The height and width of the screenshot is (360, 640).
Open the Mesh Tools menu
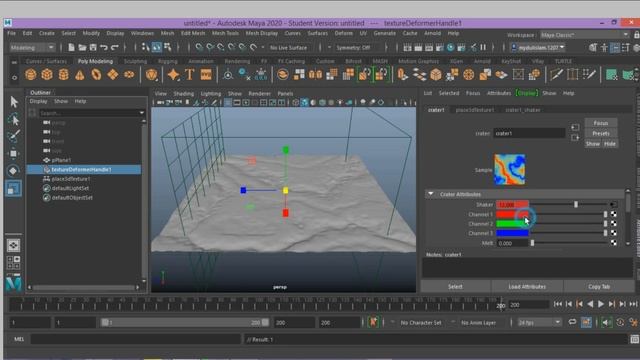(225, 33)
